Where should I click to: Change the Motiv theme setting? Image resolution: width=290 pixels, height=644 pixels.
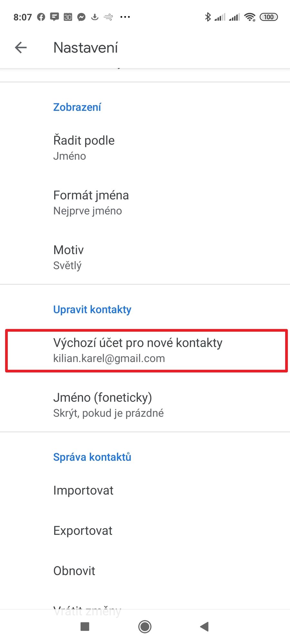click(145, 257)
